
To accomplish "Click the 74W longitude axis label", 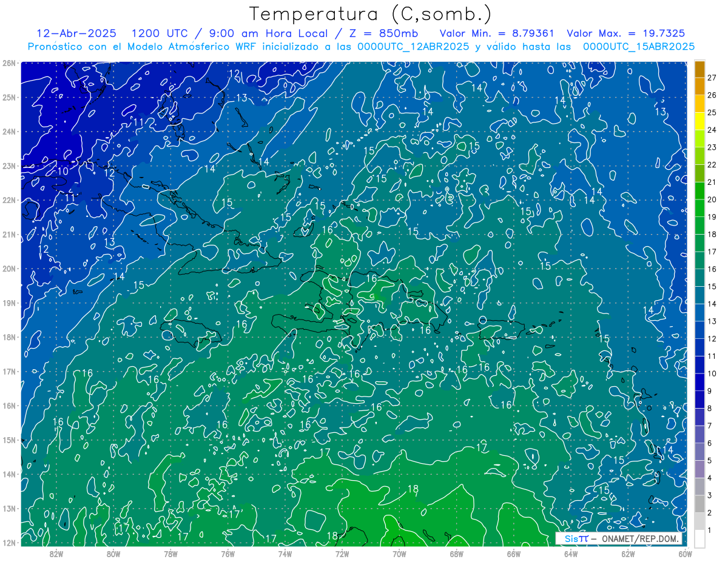I will click(285, 554).
